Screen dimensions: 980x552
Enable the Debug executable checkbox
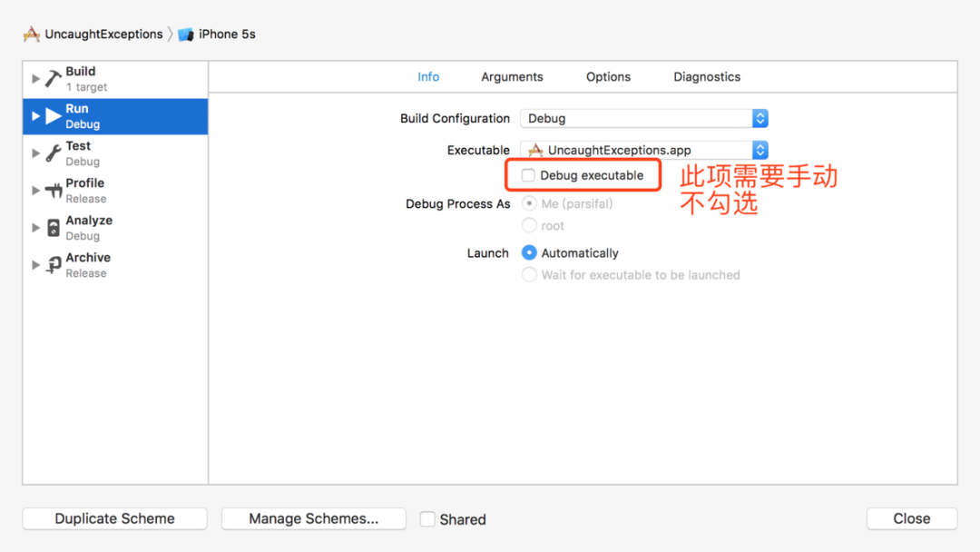coord(528,175)
